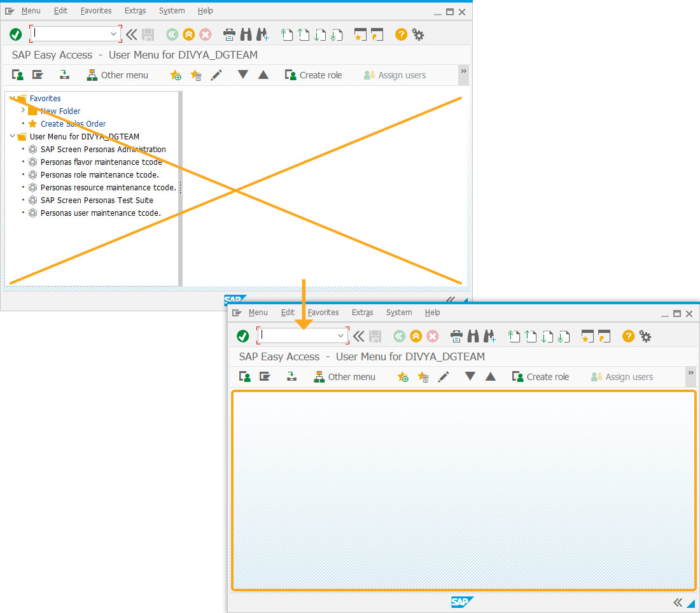Click green Back button in upper window
The width and height of the screenshot is (700, 613).
click(172, 34)
